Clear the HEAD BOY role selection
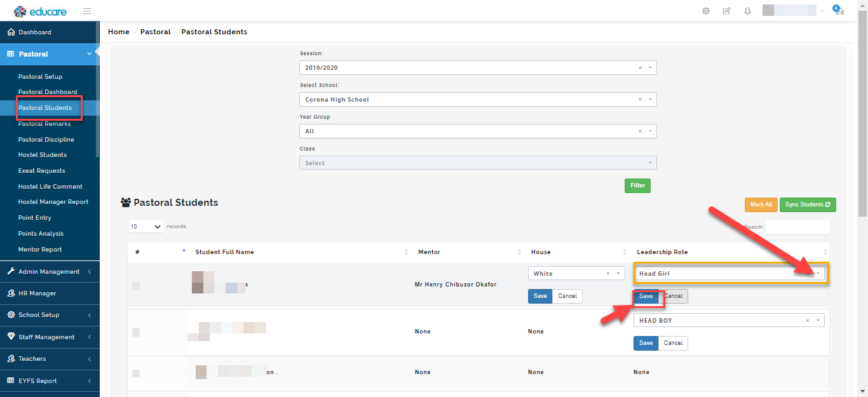 pyautogui.click(x=808, y=321)
